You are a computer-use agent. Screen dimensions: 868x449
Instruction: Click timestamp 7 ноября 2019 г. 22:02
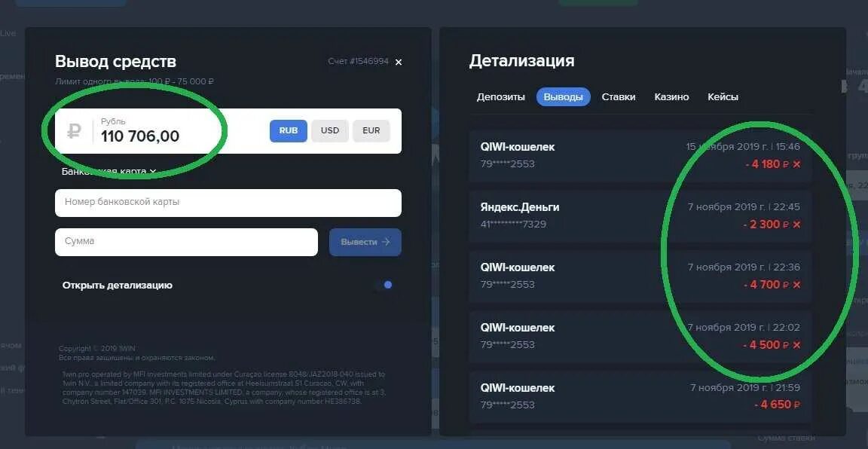point(744,328)
